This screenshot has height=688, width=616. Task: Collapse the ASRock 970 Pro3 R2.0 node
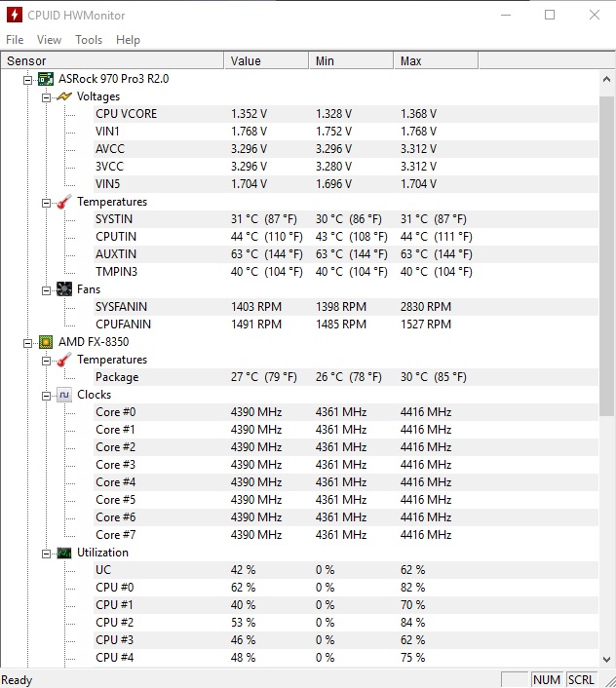[27, 80]
